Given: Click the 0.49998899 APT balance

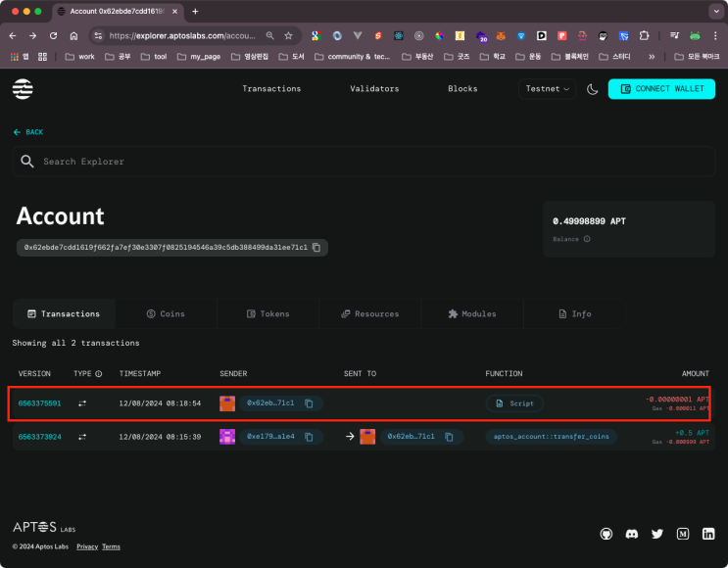Looking at the screenshot, I should click(x=589, y=221).
